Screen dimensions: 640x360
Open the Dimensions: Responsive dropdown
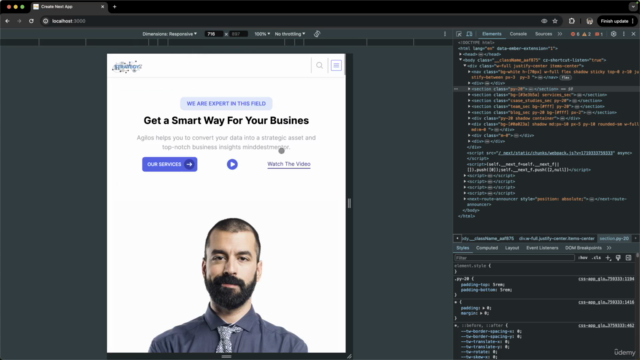tap(169, 34)
